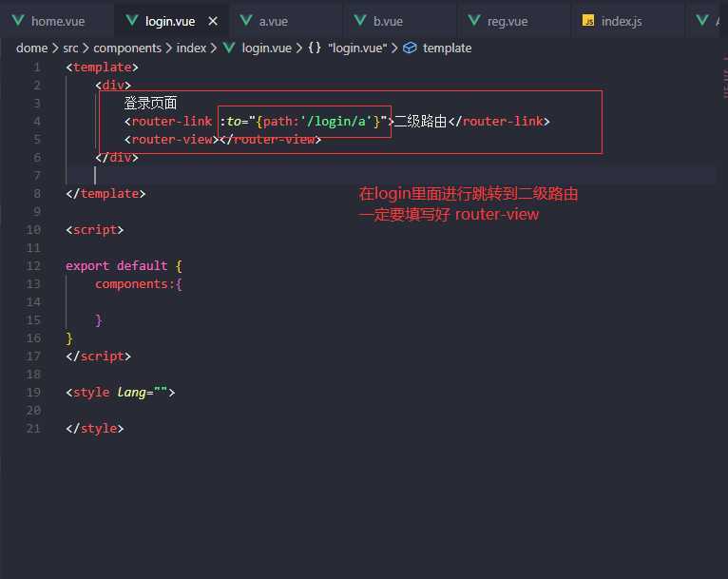Click the 'export default' statement
This screenshot has width=728, height=579.
[x=116, y=265]
